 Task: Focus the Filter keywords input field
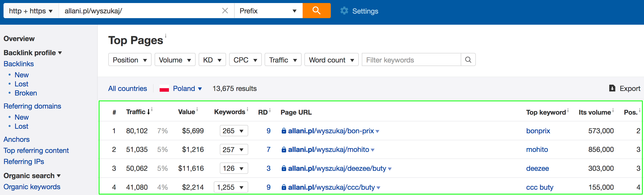pos(411,60)
